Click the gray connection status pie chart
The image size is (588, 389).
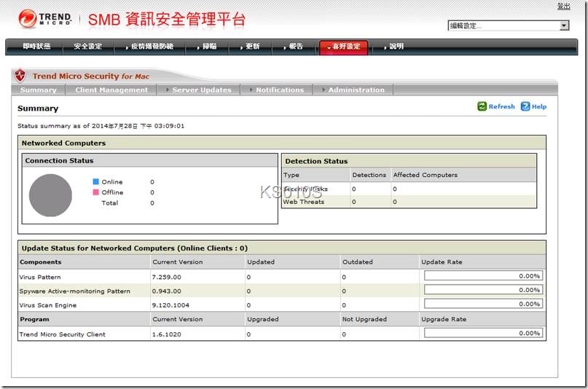tap(50, 195)
